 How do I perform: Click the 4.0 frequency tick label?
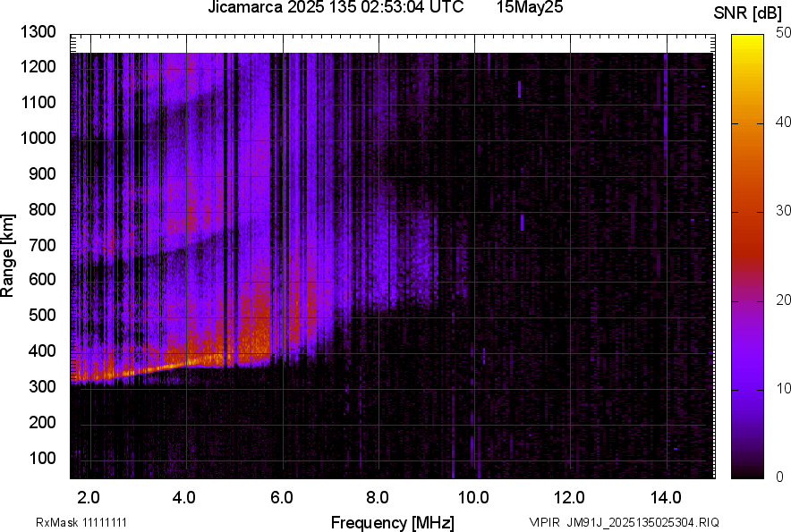(x=185, y=497)
